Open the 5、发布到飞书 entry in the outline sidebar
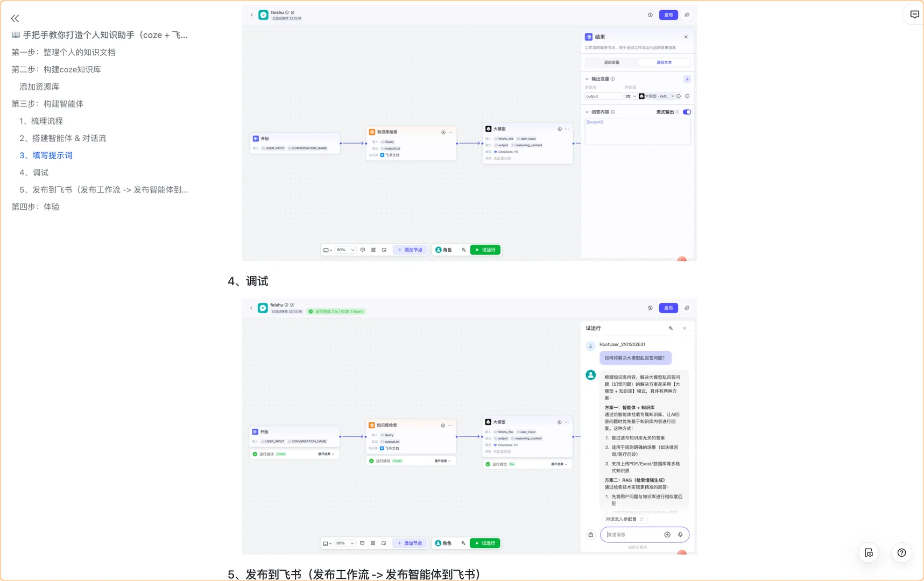924x581 pixels. pos(104,190)
